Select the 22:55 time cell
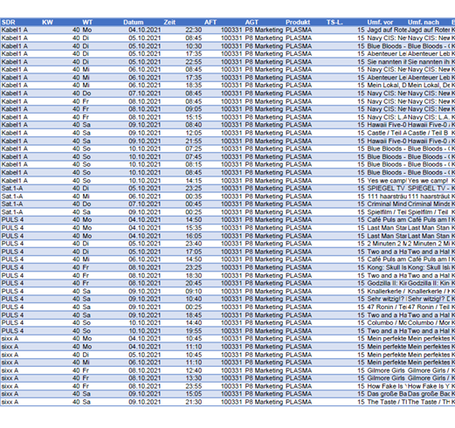 (194, 62)
